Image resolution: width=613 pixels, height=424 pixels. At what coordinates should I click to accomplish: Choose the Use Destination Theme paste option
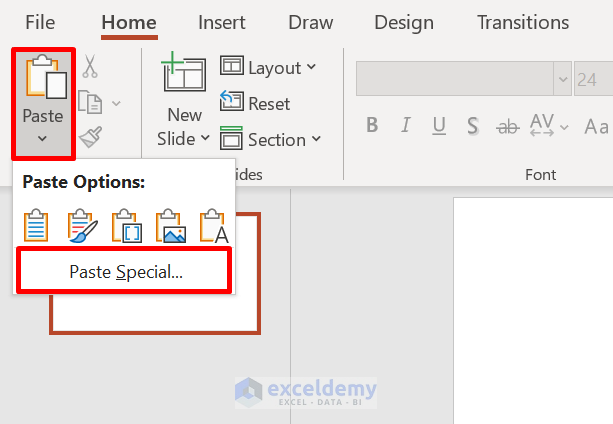37,226
